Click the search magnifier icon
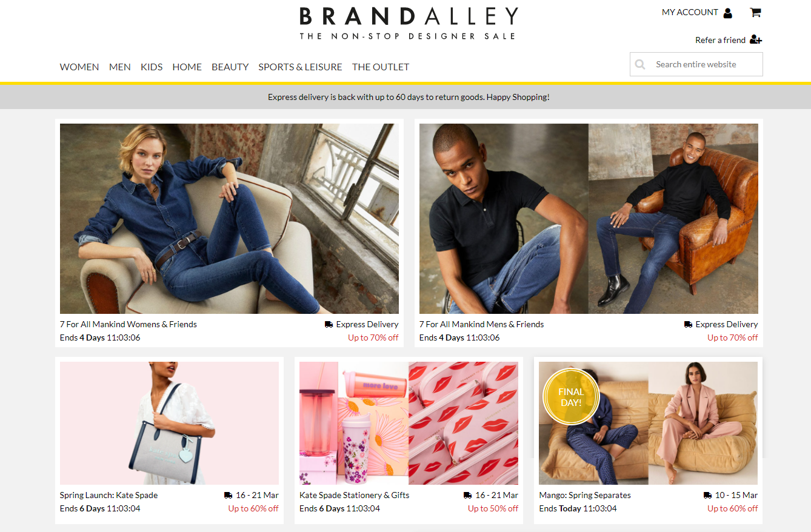The height and width of the screenshot is (532, 811). 640,64
